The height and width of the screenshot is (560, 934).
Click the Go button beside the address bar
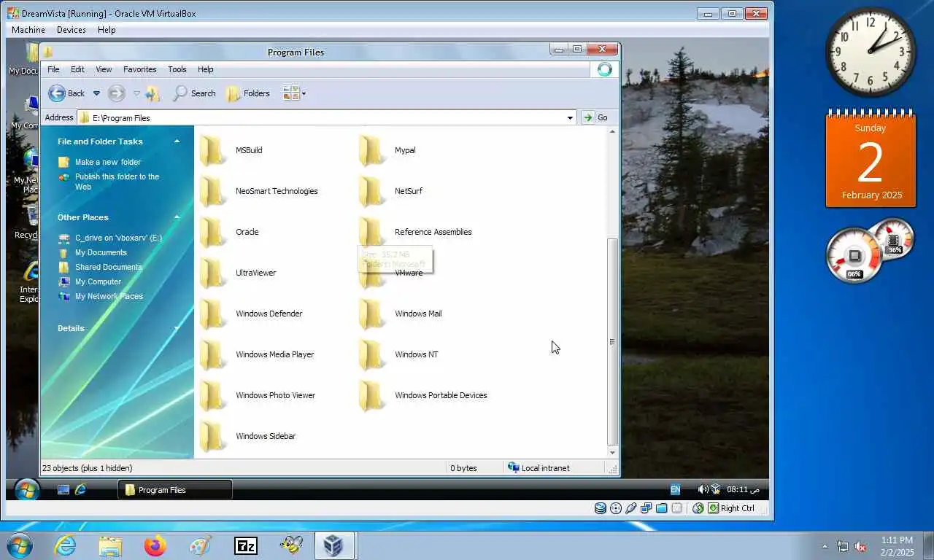pos(595,117)
